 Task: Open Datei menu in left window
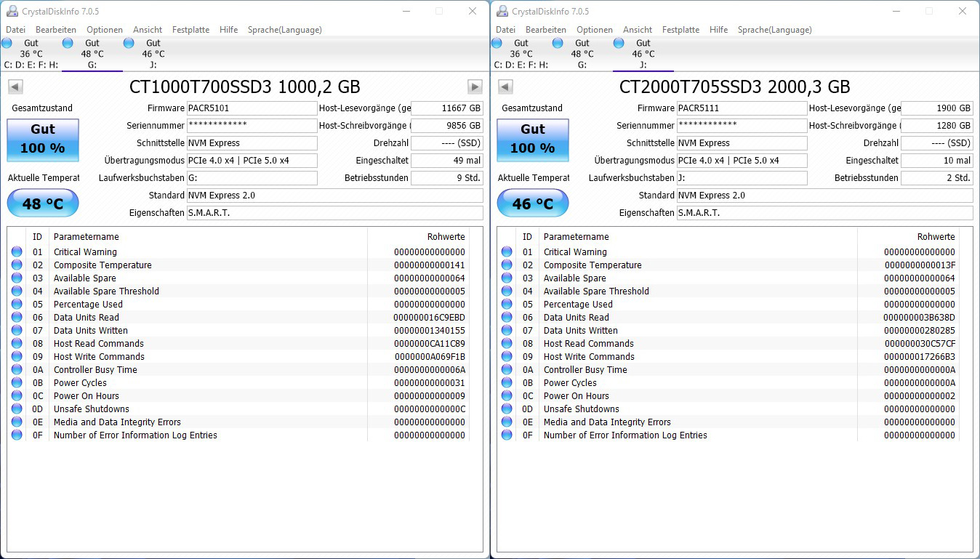(16, 30)
